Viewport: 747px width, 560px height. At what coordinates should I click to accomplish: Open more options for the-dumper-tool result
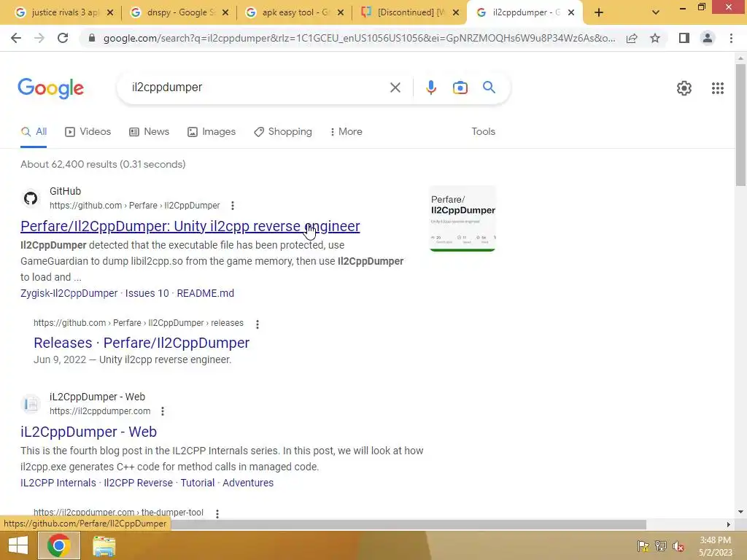click(x=217, y=514)
